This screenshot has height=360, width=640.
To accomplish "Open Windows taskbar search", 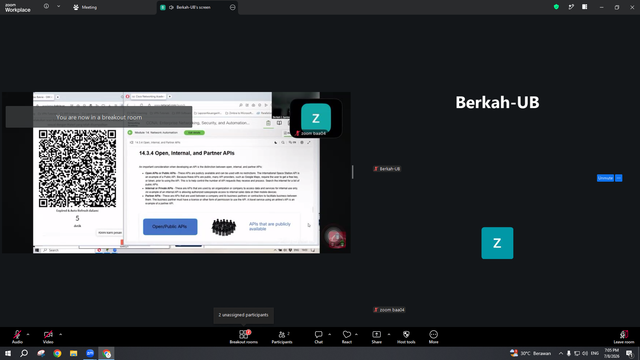I will click(x=24, y=353).
